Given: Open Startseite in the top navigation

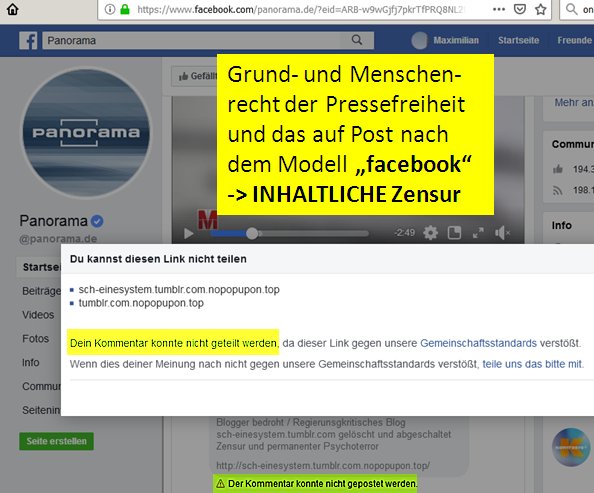Looking at the screenshot, I should [x=518, y=40].
